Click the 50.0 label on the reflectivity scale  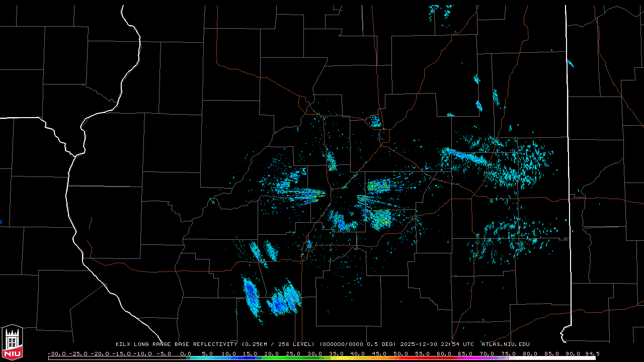click(400, 353)
